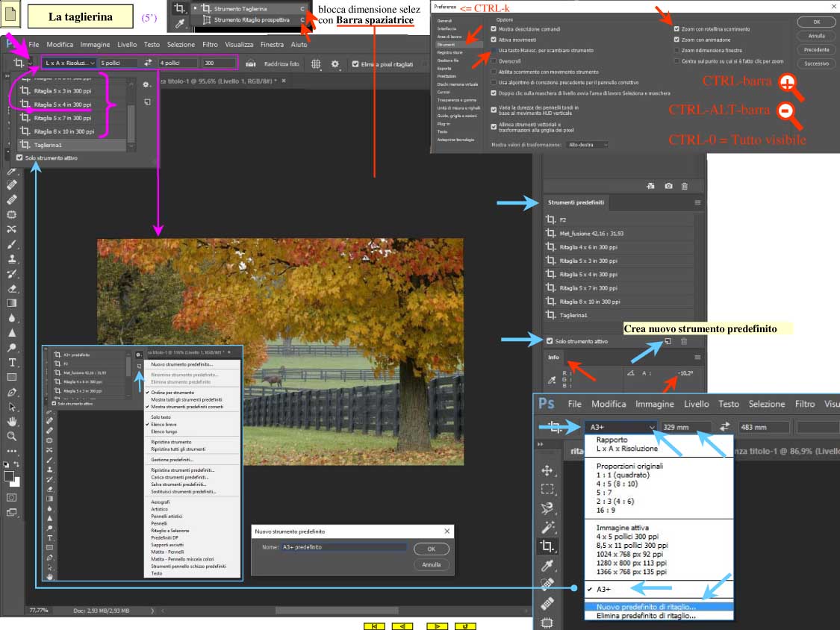Click Precedente in the Preferenze dialog
840x630 pixels.
tap(816, 50)
